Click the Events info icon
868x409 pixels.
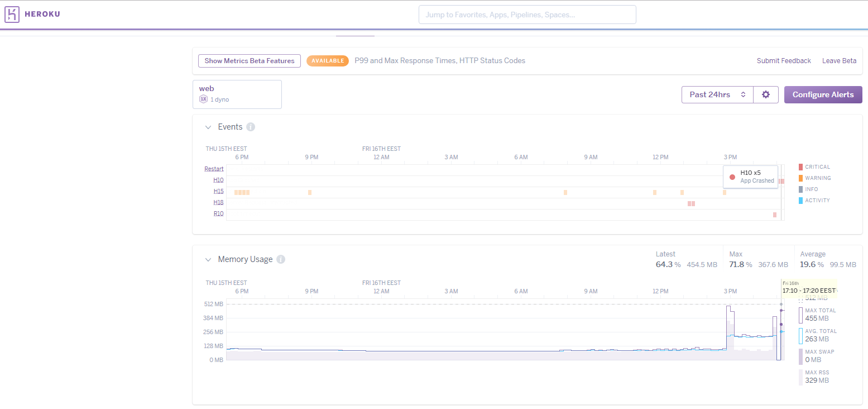pyautogui.click(x=251, y=127)
